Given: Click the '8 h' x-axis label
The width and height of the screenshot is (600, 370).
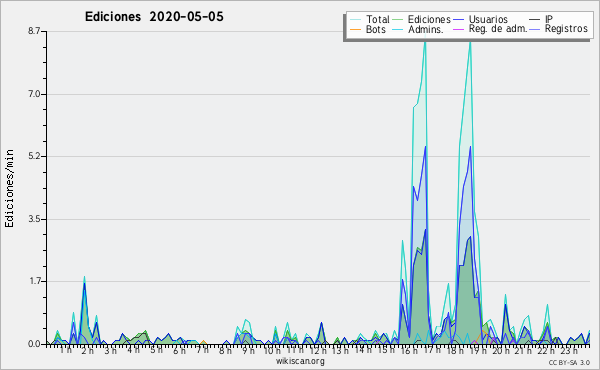Looking at the screenshot, I should [x=225, y=350].
